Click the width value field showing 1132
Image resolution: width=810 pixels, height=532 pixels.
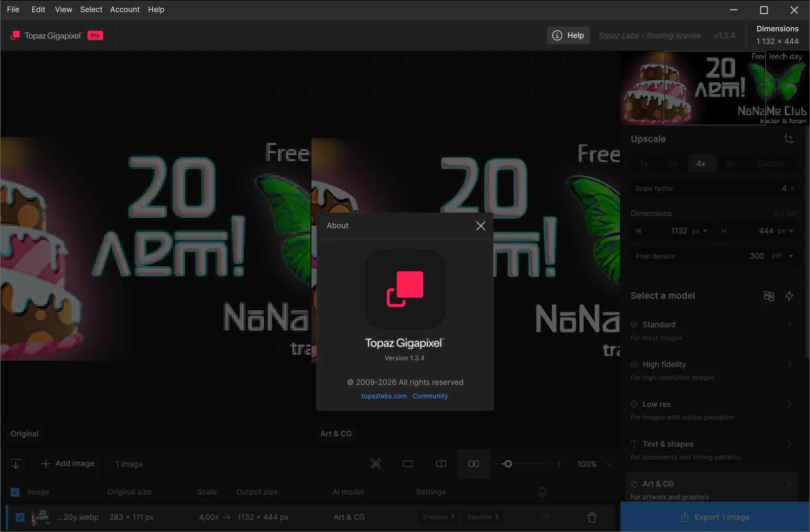(x=679, y=231)
